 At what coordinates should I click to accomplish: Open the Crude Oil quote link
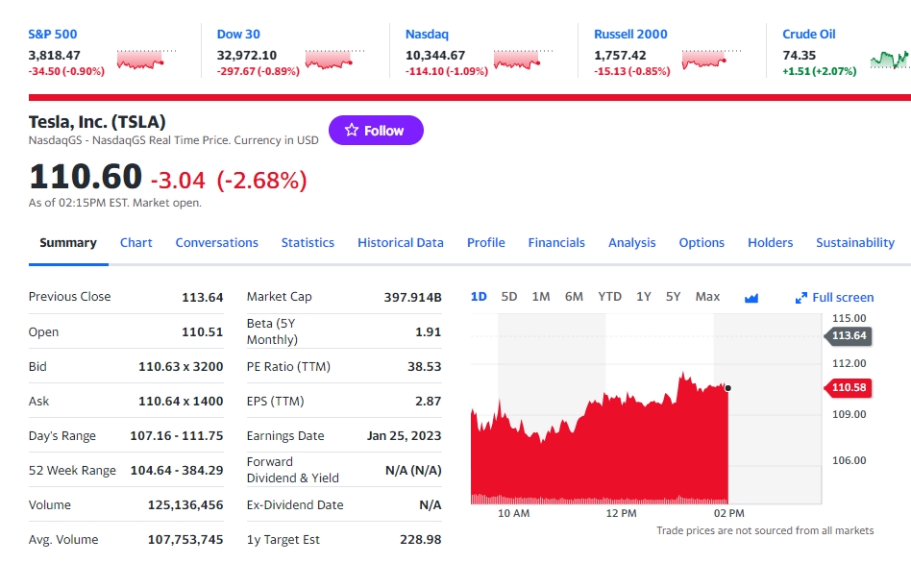(808, 35)
